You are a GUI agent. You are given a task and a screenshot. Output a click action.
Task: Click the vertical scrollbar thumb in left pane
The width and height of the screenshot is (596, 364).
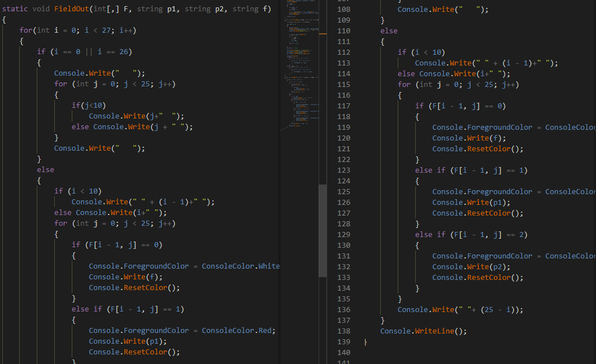tap(322, 230)
